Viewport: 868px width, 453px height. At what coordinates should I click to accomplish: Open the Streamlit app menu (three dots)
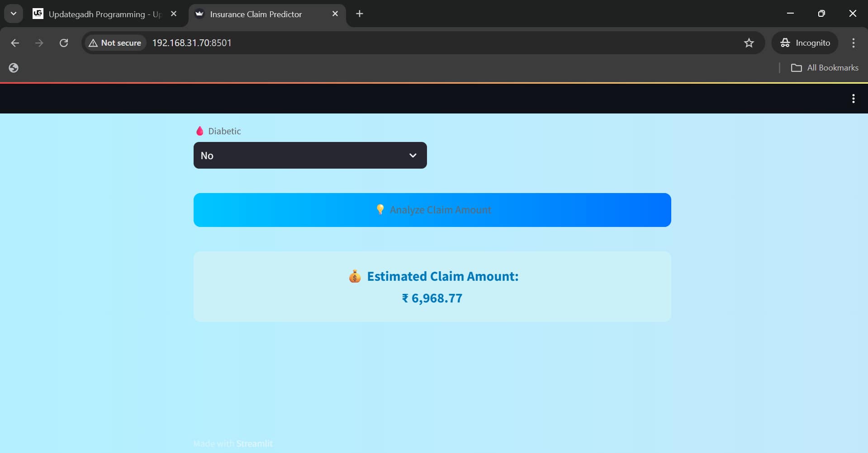click(854, 98)
